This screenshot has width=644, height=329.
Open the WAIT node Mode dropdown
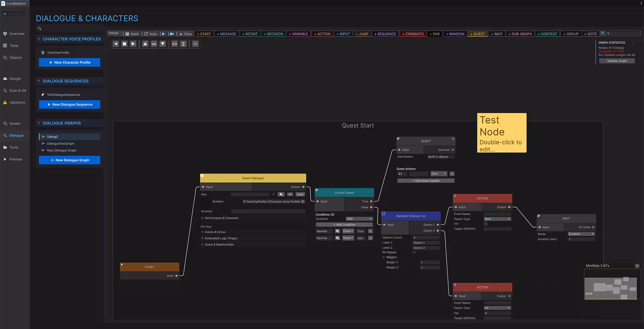581,234
